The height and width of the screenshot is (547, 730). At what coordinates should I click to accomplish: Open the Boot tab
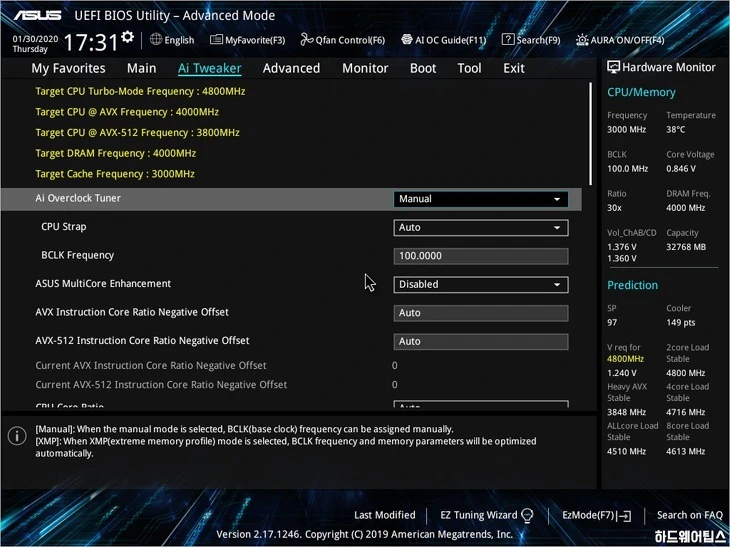tap(423, 68)
